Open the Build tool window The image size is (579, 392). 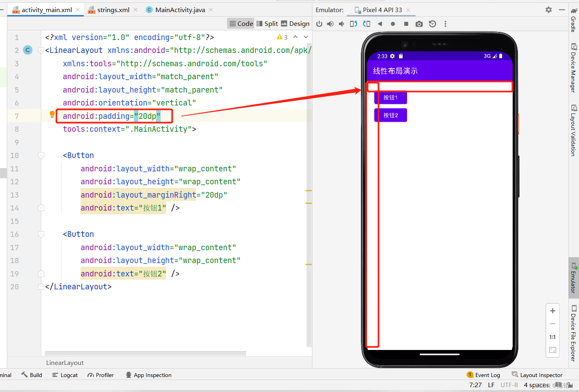click(x=32, y=375)
